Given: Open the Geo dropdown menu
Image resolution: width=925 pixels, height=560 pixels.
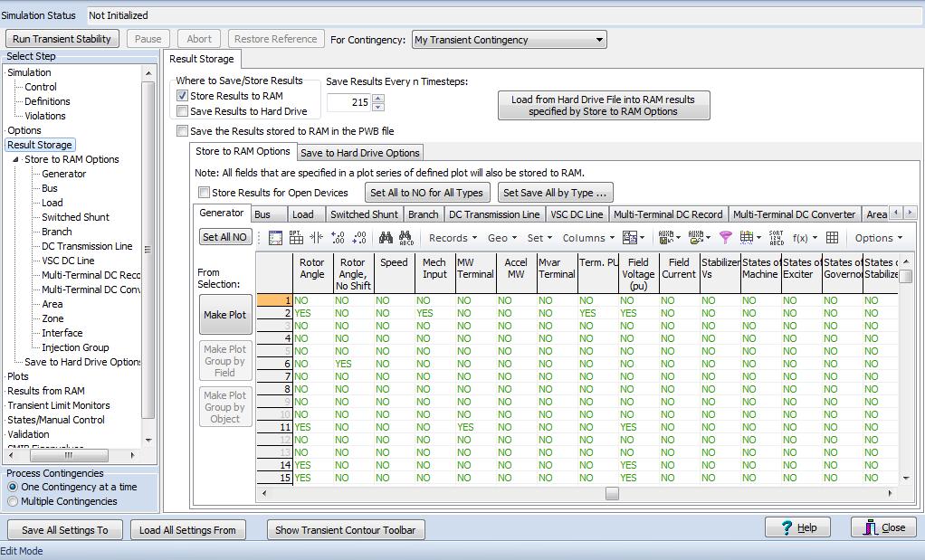Looking at the screenshot, I should [x=502, y=238].
